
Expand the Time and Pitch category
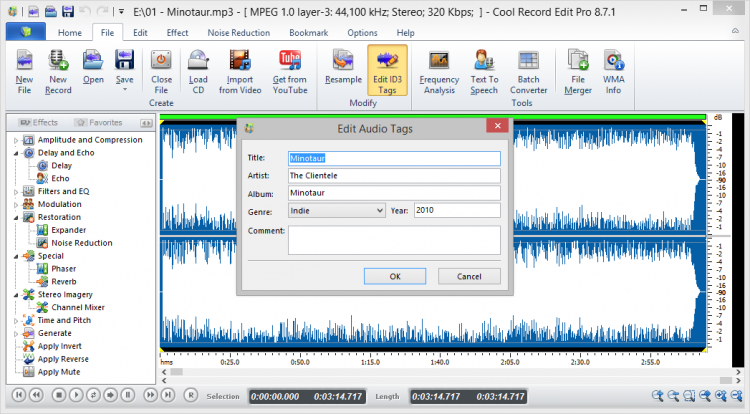[16, 321]
